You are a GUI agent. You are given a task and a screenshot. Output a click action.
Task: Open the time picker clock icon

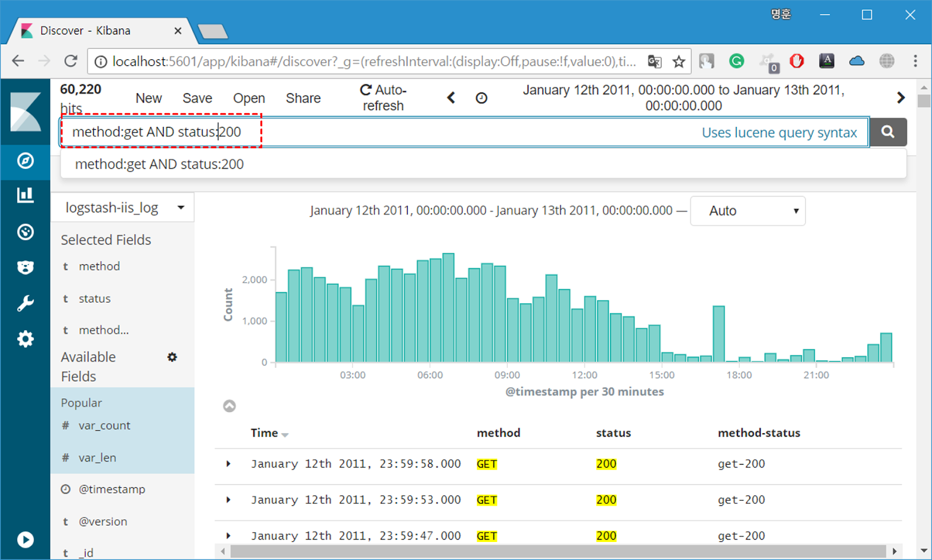coord(481,97)
